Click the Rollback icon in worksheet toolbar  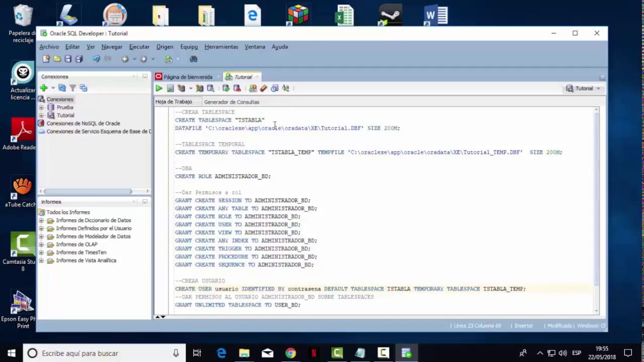click(x=237, y=88)
